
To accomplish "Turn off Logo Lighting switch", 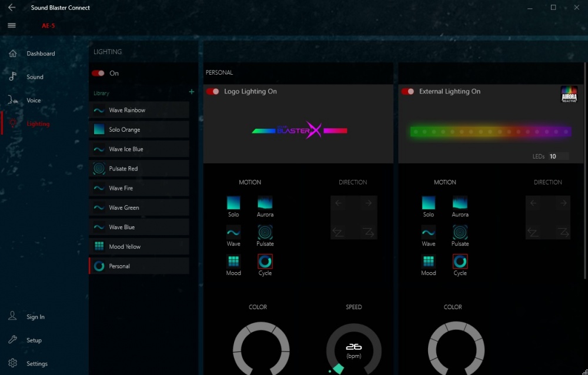I will pos(212,91).
